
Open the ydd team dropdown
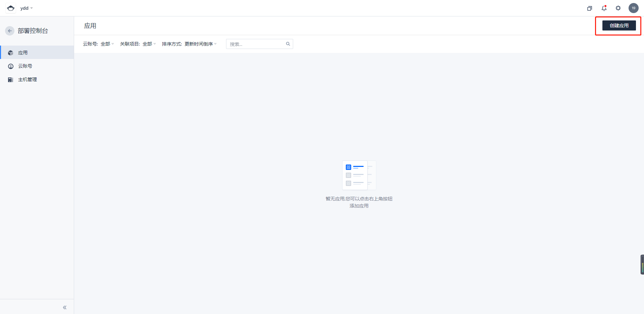26,8
